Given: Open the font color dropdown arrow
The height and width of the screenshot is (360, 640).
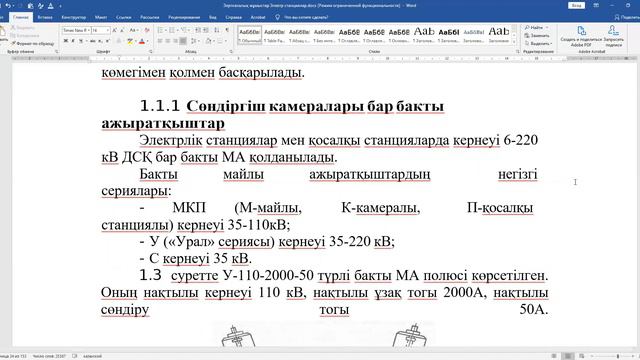Looking at the screenshot, I should (147, 41).
